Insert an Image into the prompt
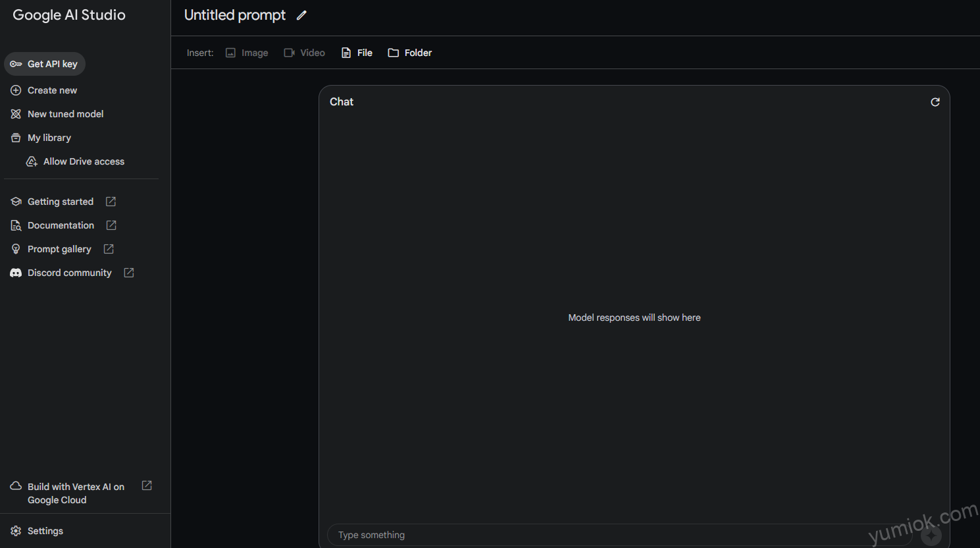Screen dimensions: 980x548 [x=247, y=53]
